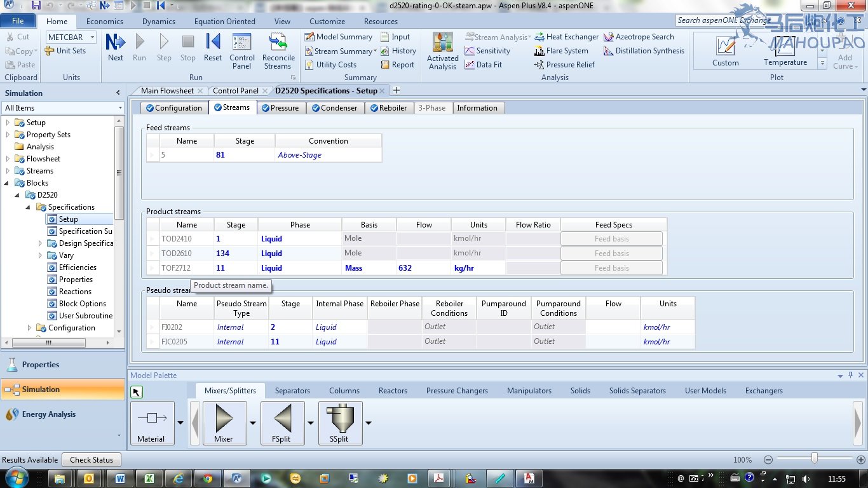Open the Input summary
The height and width of the screenshot is (488, 868).
point(395,37)
